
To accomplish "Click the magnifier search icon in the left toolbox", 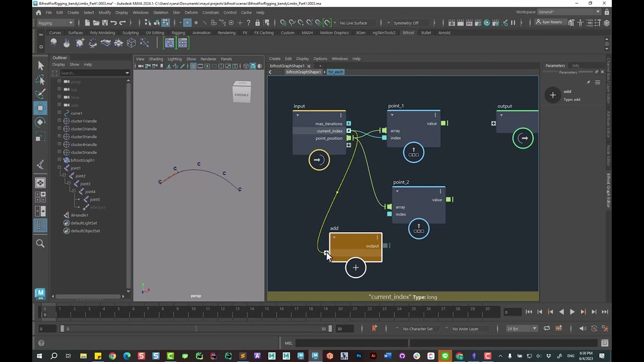I will pyautogui.click(x=40, y=244).
